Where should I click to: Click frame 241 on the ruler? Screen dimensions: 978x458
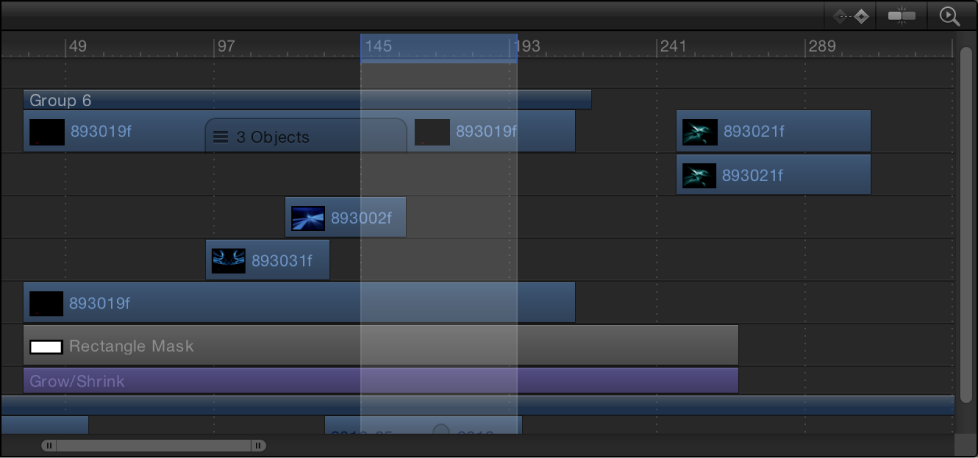pos(673,46)
